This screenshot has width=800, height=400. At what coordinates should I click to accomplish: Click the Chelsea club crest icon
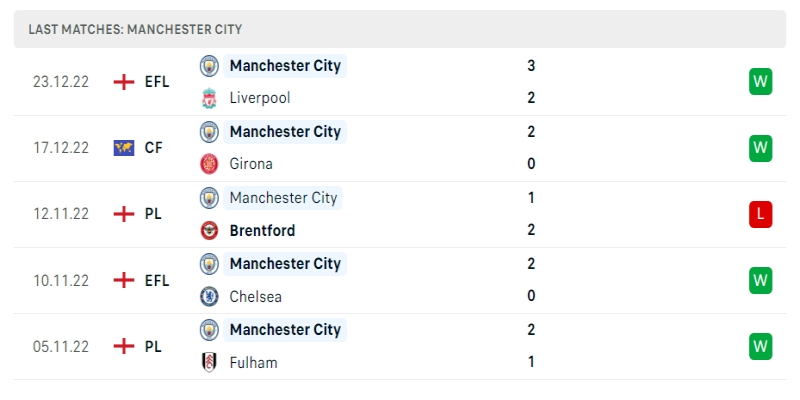(x=209, y=296)
